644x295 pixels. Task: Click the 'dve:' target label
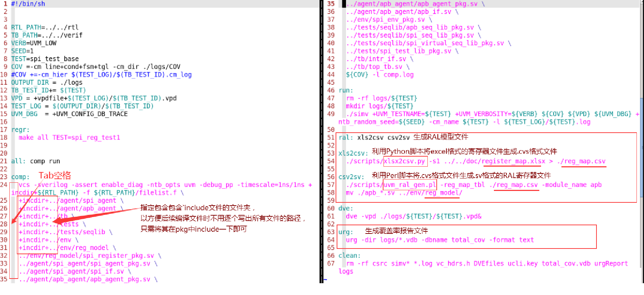346,208
